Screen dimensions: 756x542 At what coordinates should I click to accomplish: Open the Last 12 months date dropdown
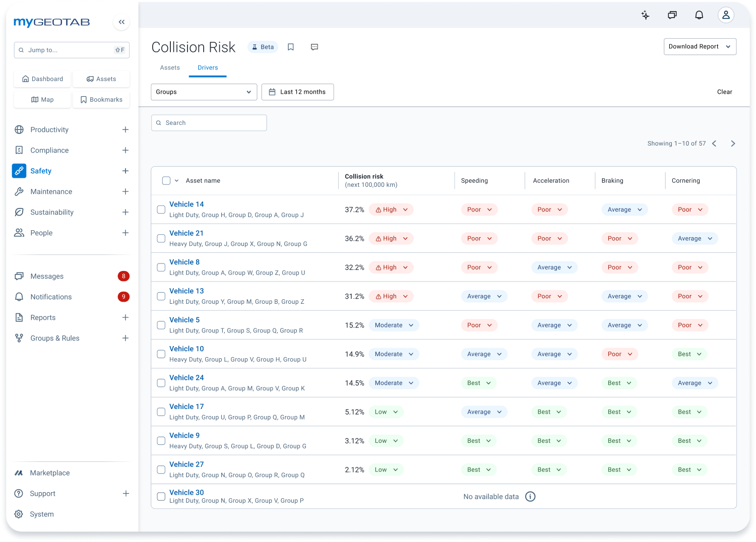[x=297, y=92]
